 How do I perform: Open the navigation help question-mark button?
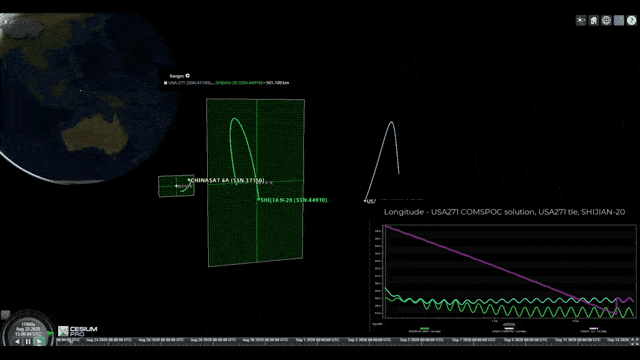coord(631,20)
